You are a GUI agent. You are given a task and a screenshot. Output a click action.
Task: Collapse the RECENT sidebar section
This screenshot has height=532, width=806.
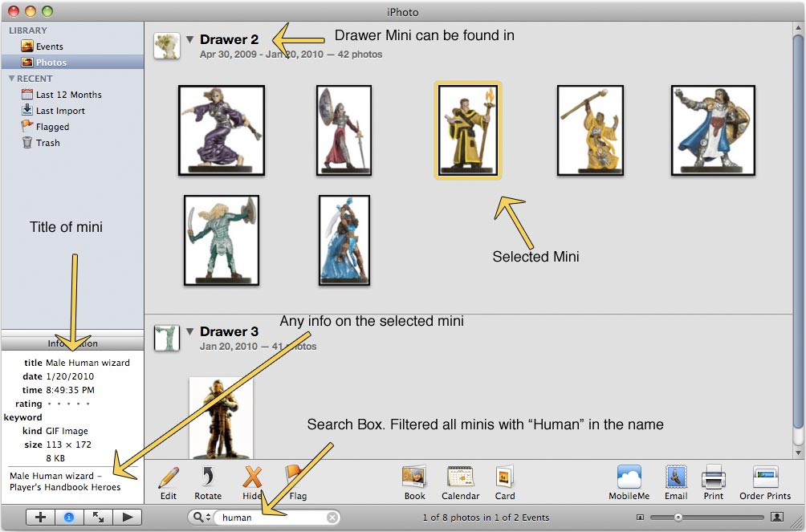click(x=11, y=79)
